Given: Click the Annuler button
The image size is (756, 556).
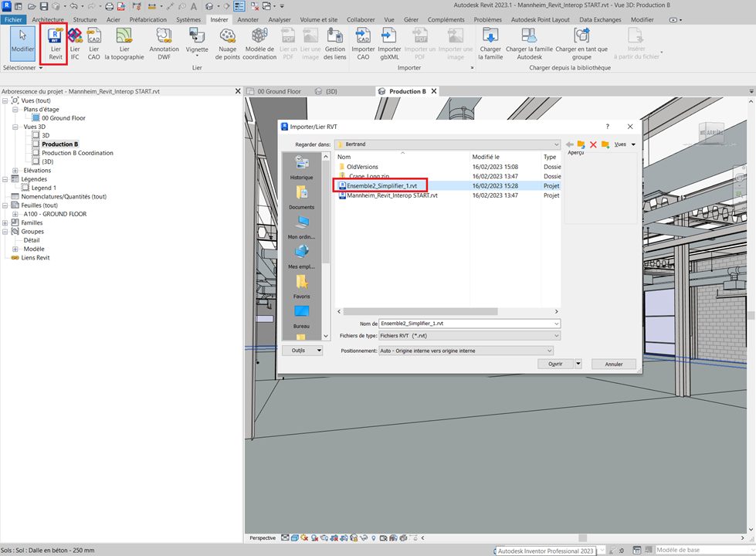Looking at the screenshot, I should tap(613, 364).
